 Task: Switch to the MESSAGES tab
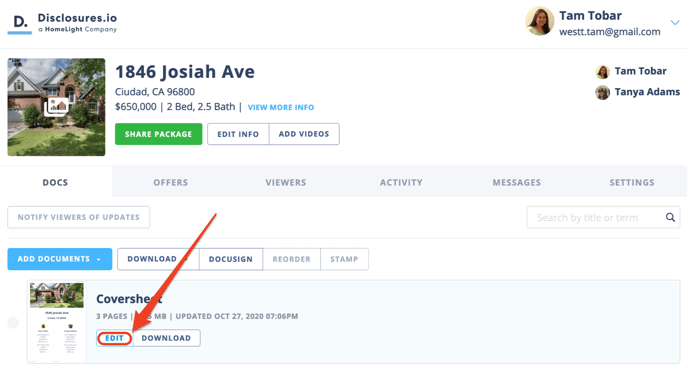[517, 182]
